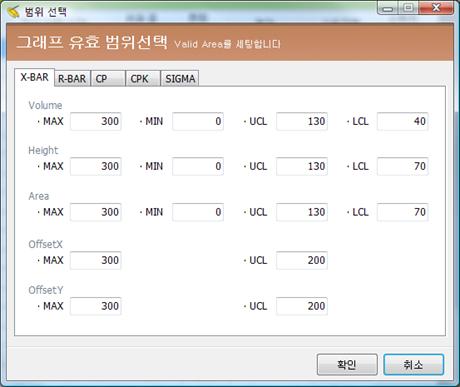Focus the Area MIN field
The height and width of the screenshot is (387, 460).
click(x=198, y=212)
